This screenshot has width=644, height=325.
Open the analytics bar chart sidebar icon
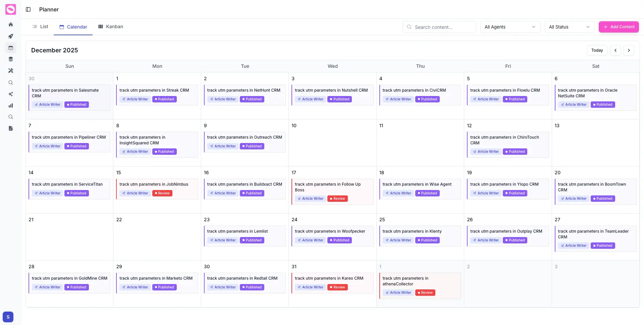click(11, 105)
